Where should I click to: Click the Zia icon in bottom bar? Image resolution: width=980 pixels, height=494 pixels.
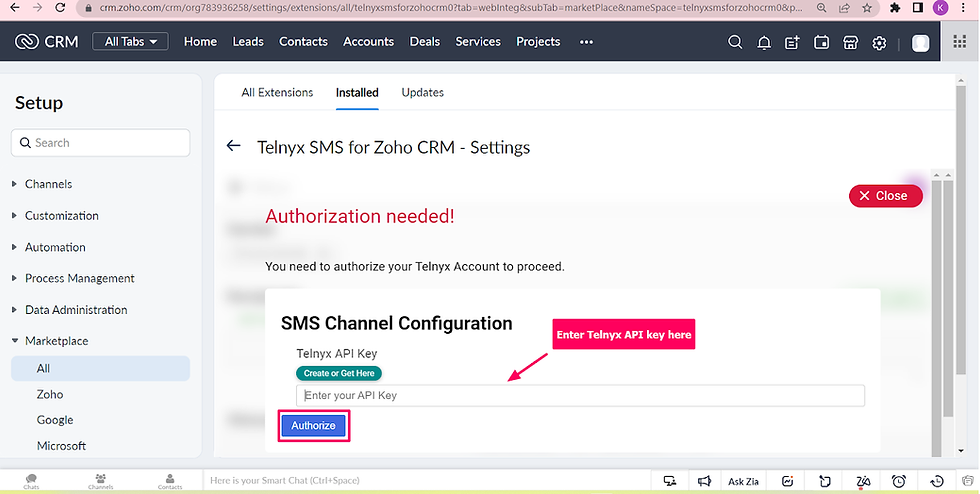tap(863, 481)
